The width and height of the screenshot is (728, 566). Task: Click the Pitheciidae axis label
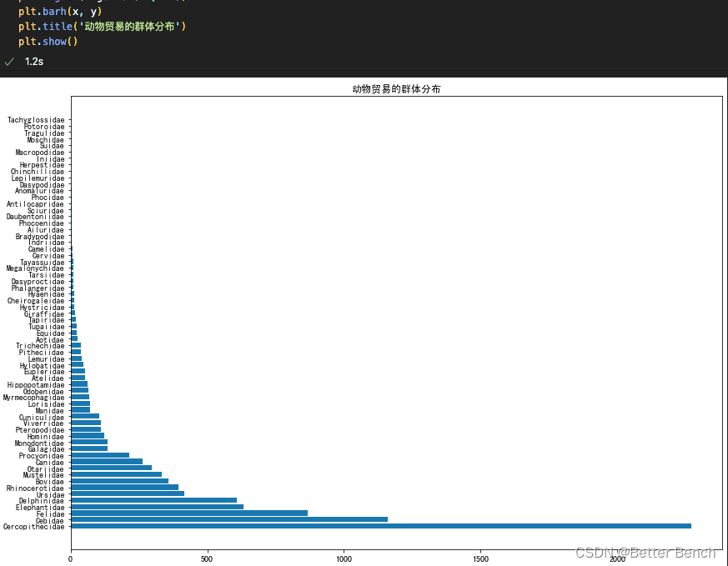click(42, 353)
